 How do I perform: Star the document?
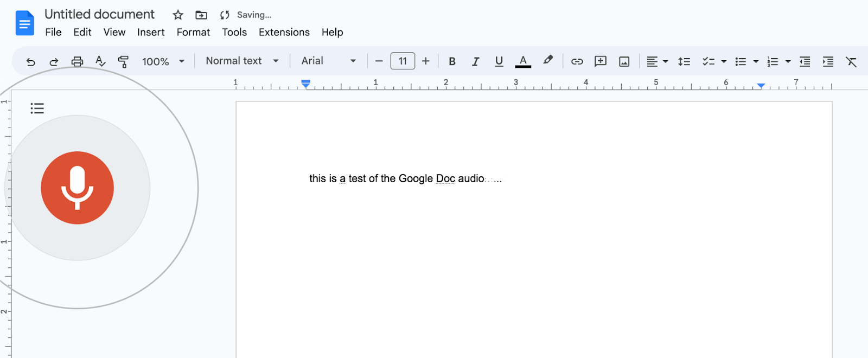tap(178, 15)
